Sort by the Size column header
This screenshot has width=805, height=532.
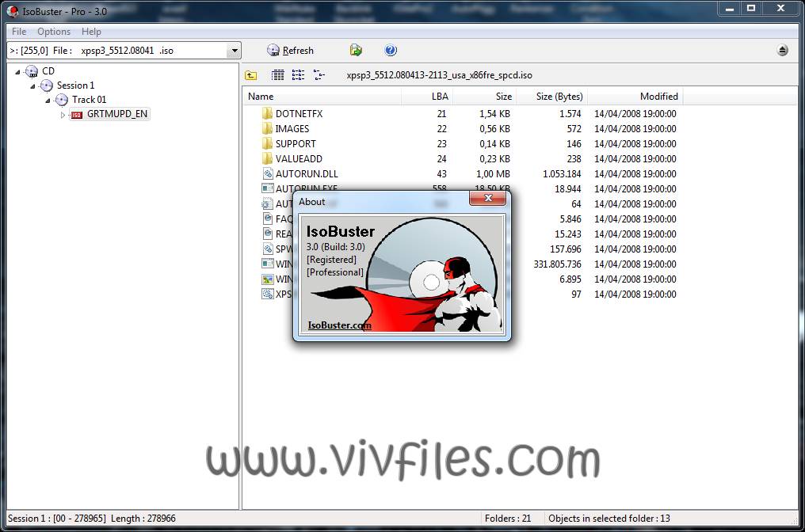[x=484, y=97]
